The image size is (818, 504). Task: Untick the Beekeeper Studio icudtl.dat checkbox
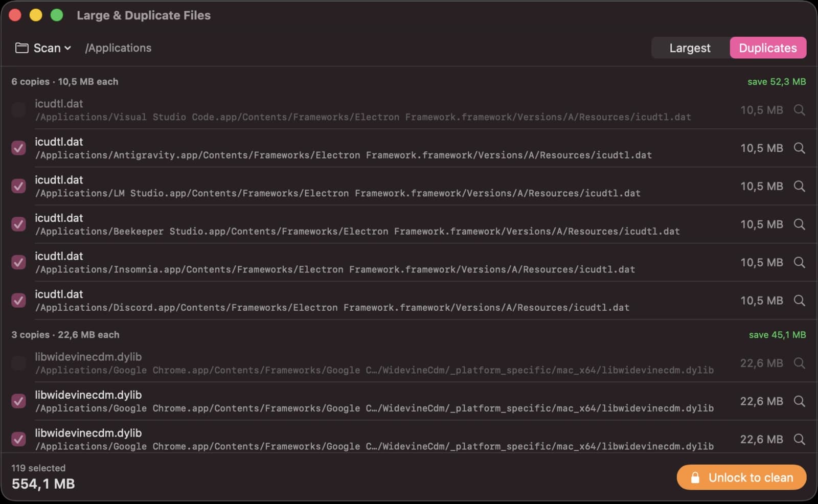[x=19, y=224]
